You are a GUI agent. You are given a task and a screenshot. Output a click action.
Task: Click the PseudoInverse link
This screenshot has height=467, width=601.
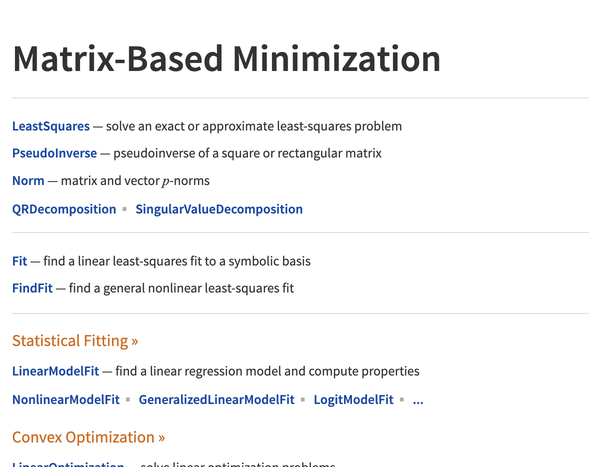pyautogui.click(x=54, y=154)
